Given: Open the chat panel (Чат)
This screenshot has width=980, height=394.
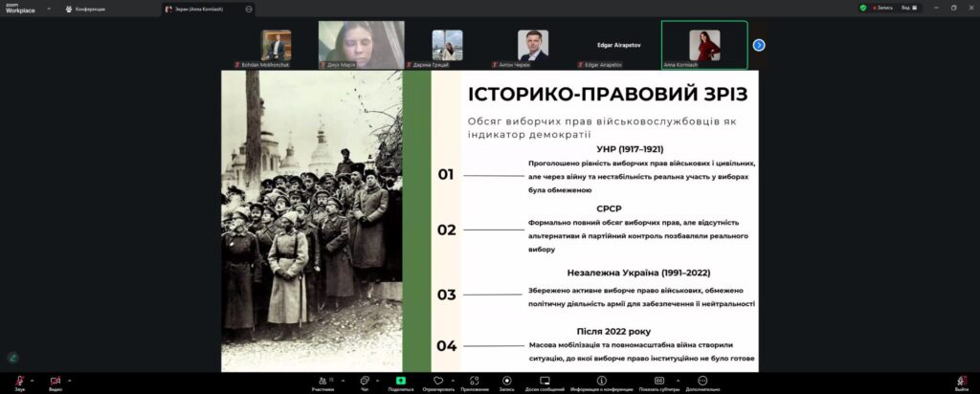Looking at the screenshot, I should (x=365, y=381).
